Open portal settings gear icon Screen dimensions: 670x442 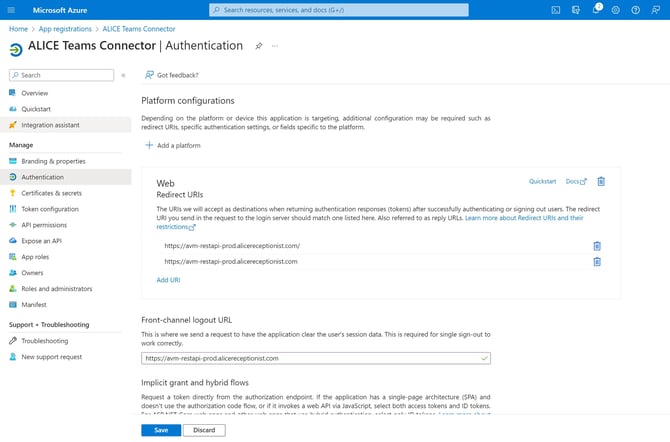tap(615, 10)
